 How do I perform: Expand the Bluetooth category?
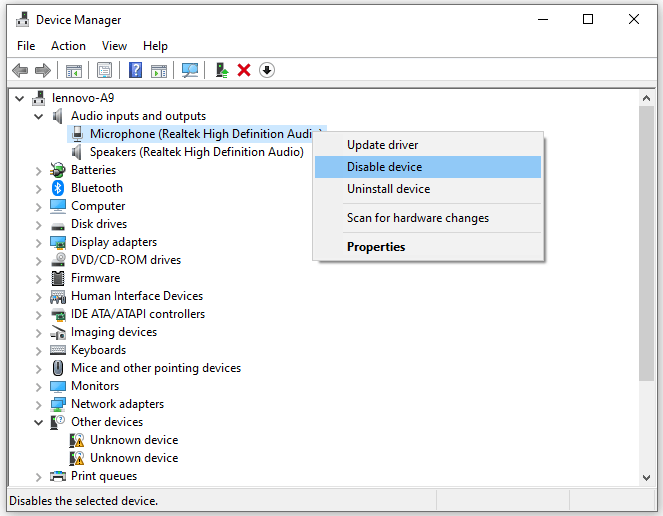coord(38,189)
